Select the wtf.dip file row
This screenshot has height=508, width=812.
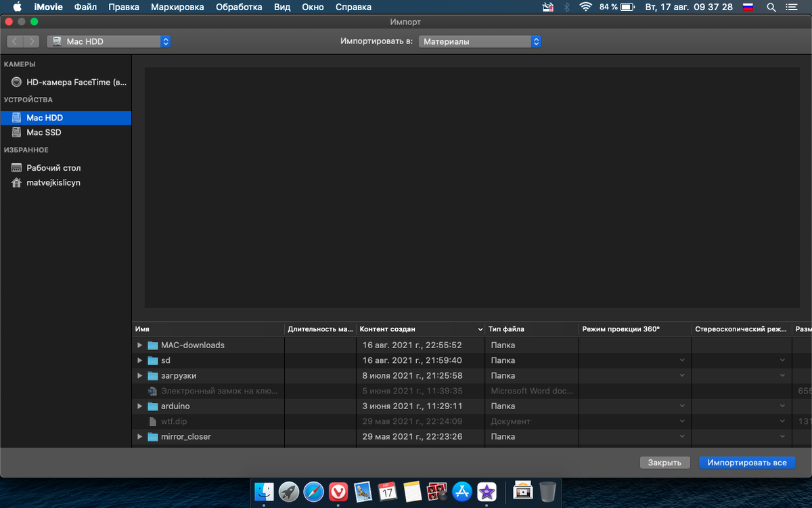point(472,421)
